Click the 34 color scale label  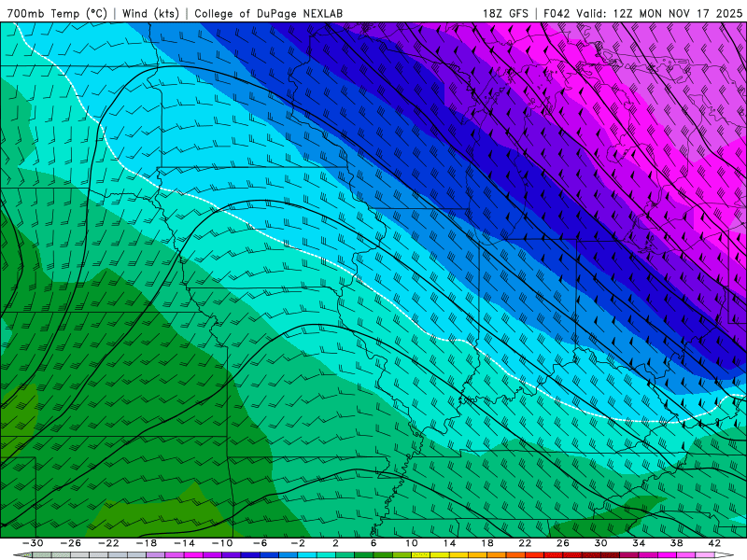[x=639, y=543]
